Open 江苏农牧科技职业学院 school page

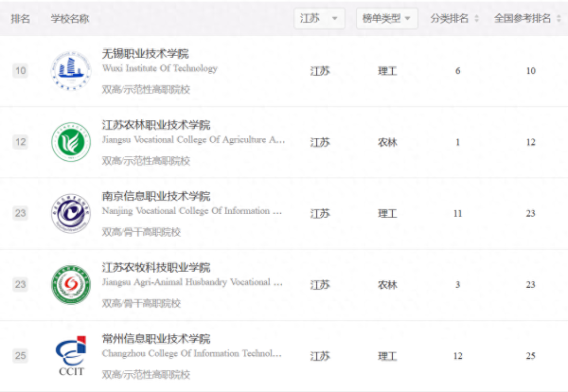pyautogui.click(x=156, y=268)
